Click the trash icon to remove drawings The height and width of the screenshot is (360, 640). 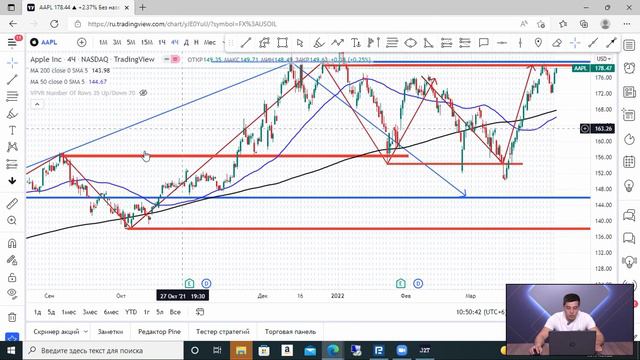(x=12, y=317)
